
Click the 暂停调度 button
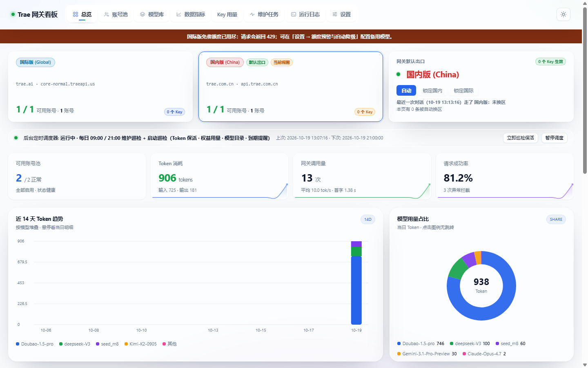555,138
